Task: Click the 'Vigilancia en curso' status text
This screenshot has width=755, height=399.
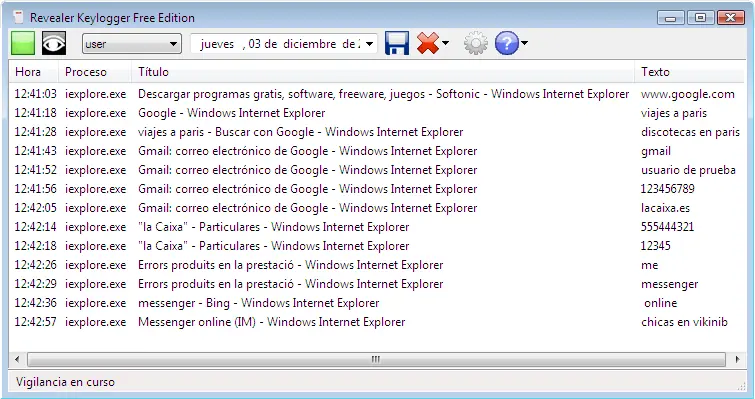Action: click(x=65, y=382)
